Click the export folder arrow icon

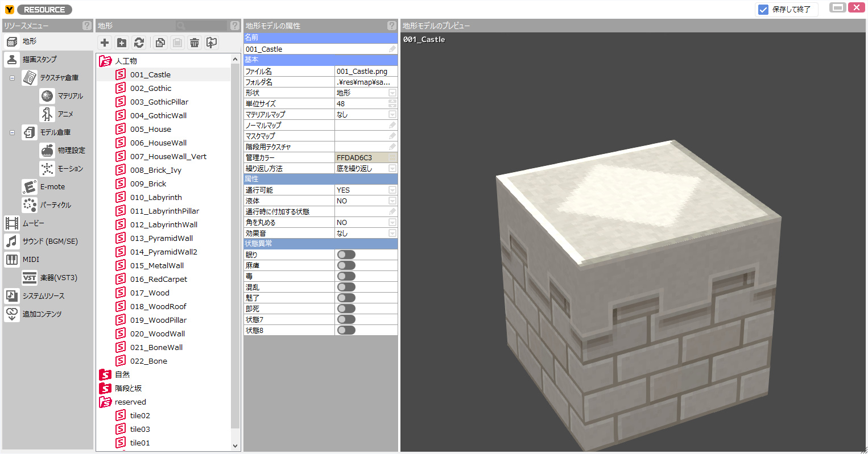(x=212, y=43)
